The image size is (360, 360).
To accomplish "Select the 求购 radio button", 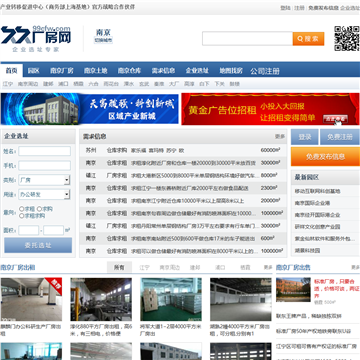I will click(39, 209).
